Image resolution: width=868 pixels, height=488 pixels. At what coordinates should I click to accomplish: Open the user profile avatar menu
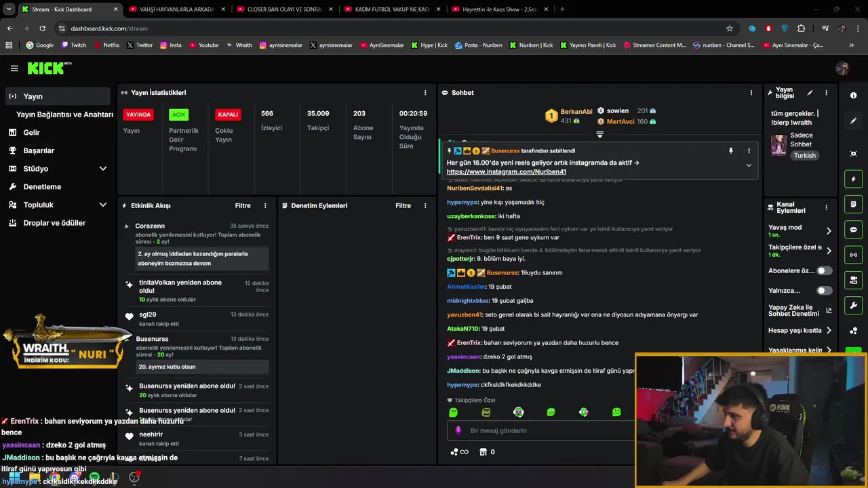coord(842,68)
